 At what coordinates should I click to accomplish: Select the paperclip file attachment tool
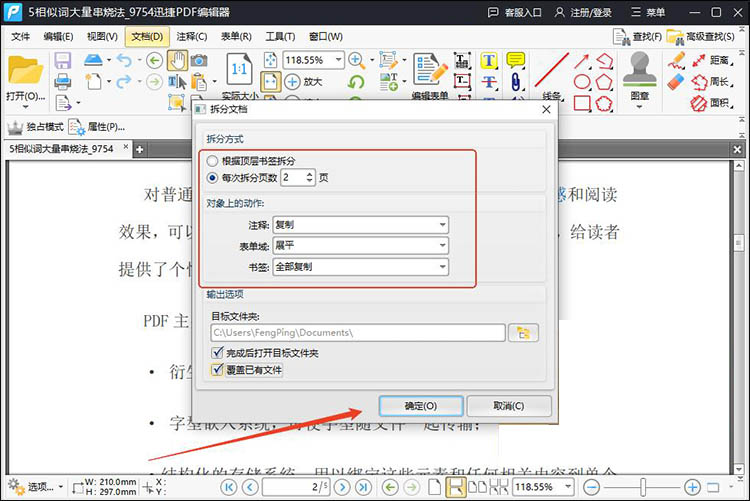tap(516, 82)
